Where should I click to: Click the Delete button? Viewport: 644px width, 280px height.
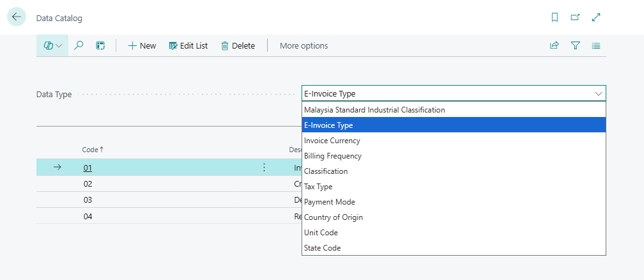(x=238, y=45)
